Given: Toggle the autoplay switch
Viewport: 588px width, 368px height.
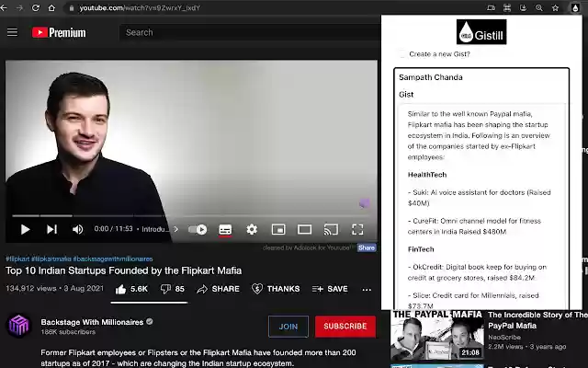Looking at the screenshot, I should coord(198,229).
